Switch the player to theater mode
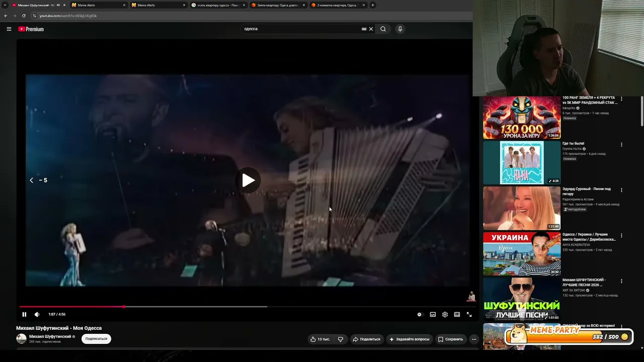This screenshot has height=362, width=644. click(x=457, y=314)
